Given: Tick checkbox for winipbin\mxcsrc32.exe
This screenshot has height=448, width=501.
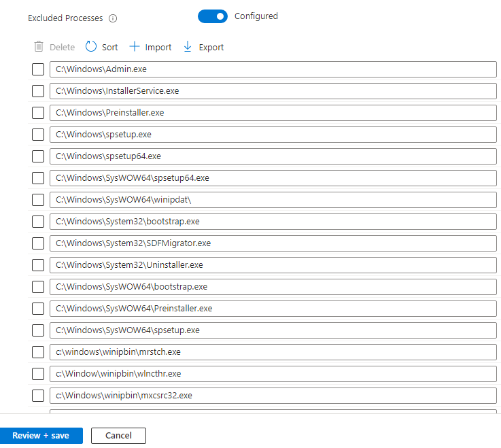Looking at the screenshot, I should click(x=38, y=395).
